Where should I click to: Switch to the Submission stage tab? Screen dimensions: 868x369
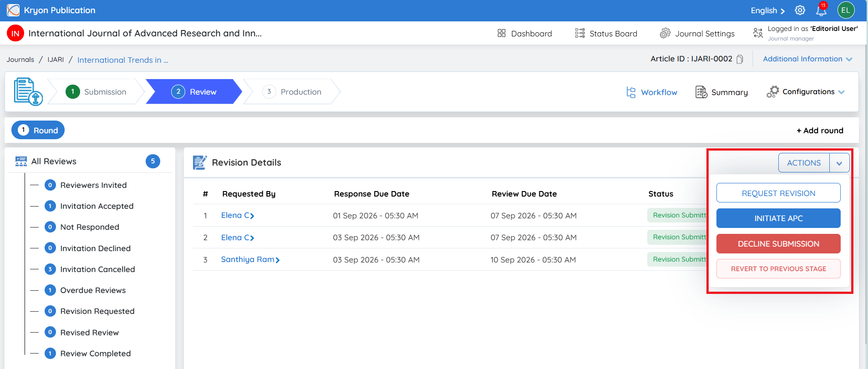(x=96, y=91)
